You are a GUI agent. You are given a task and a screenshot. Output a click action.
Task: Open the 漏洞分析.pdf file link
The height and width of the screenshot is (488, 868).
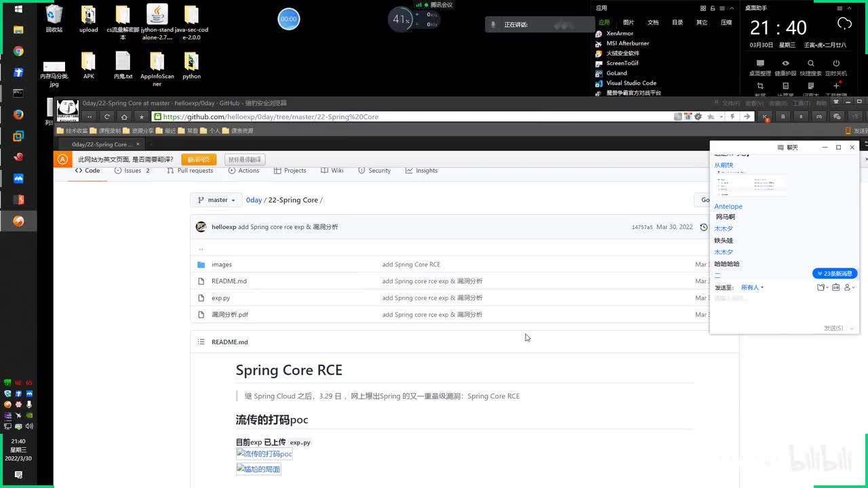pos(230,314)
